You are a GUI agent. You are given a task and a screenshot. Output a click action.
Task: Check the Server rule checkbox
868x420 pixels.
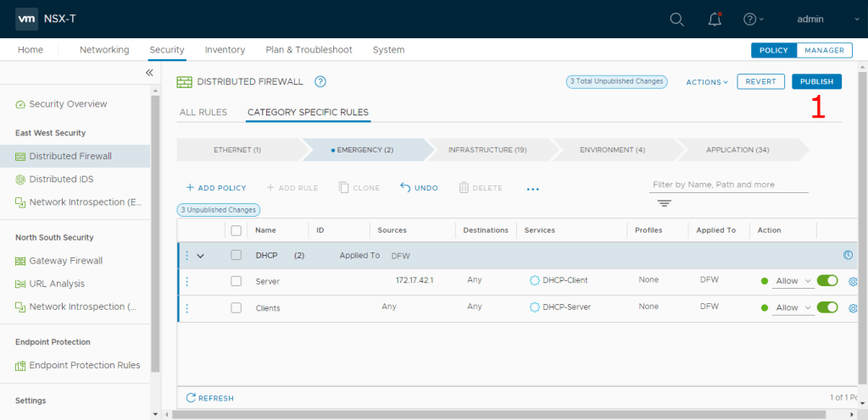pos(236,281)
